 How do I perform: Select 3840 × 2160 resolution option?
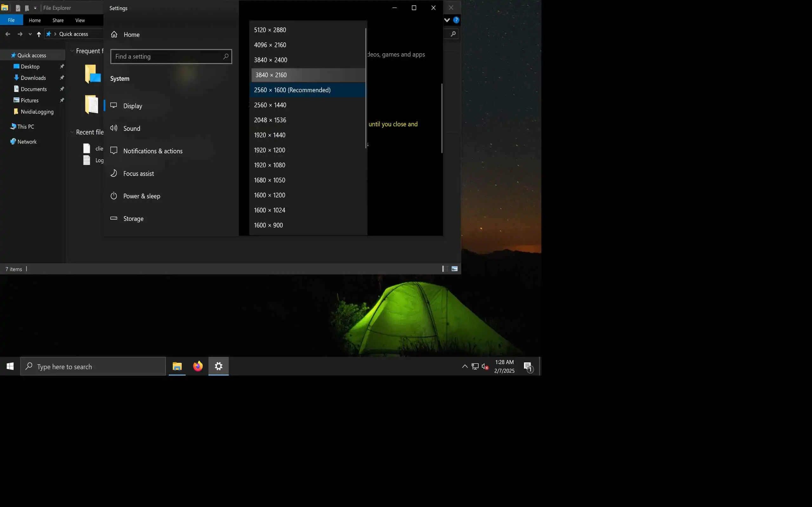(x=271, y=75)
